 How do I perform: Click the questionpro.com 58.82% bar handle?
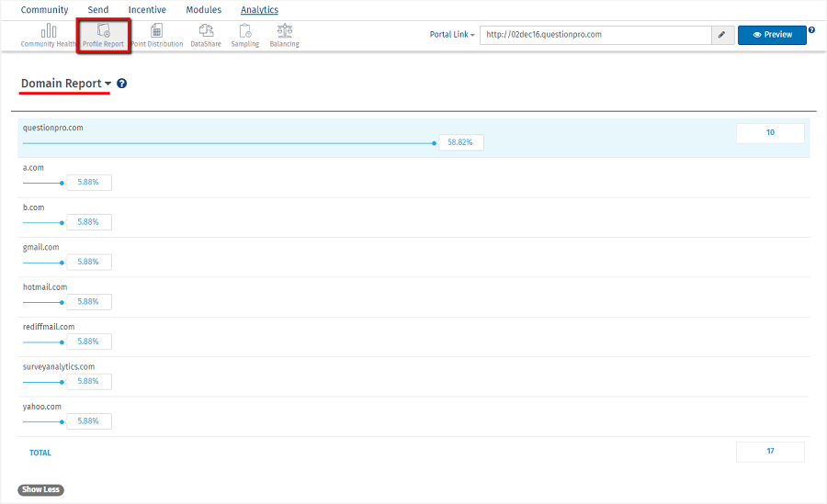point(435,143)
